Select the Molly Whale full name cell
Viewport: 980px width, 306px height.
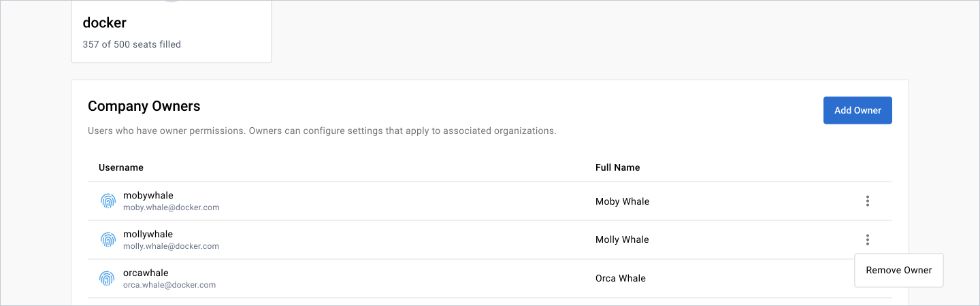pyautogui.click(x=622, y=239)
